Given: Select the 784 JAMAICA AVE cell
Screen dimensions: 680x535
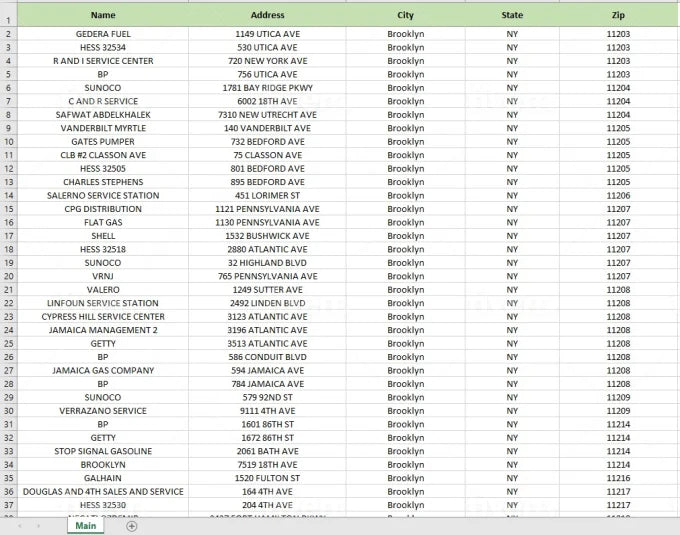Looking at the screenshot, I should click(267, 383).
